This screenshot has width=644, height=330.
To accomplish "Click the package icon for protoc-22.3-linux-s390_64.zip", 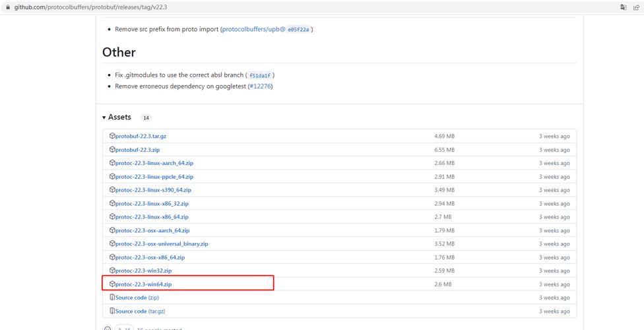I will pos(112,190).
